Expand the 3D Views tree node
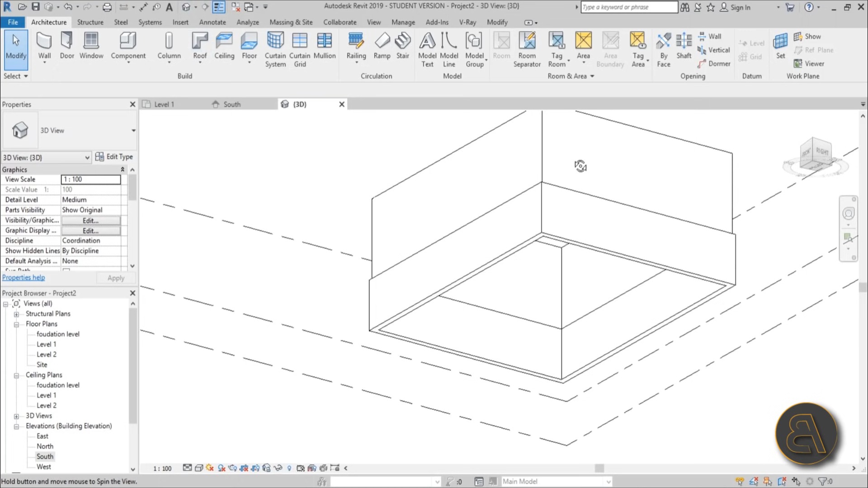The image size is (868, 488). click(16, 416)
